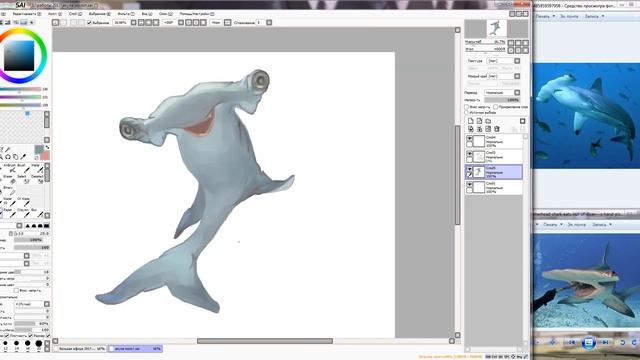The height and width of the screenshot is (360, 640).
Task: Choose the Deselect pen tool
Action: pos(37,179)
